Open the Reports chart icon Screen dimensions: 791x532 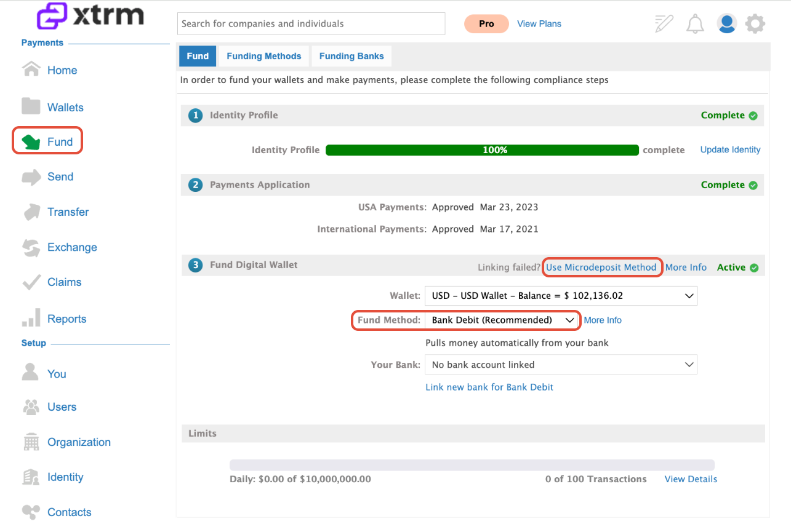pos(31,318)
